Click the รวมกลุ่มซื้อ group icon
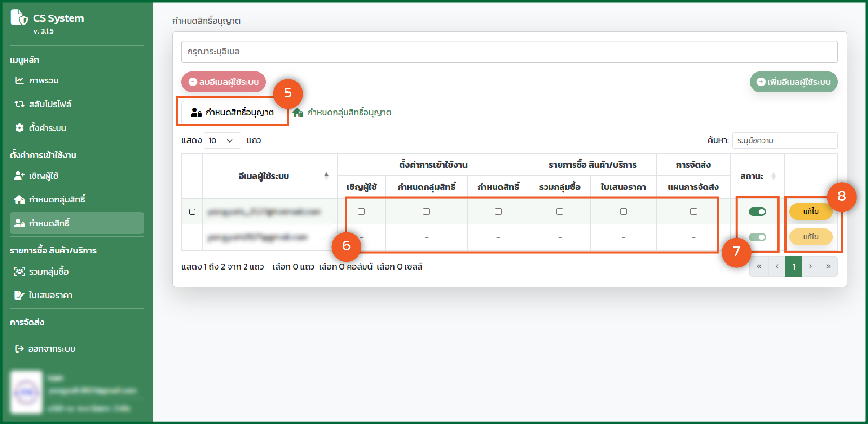The width and height of the screenshot is (868, 424). [19, 271]
